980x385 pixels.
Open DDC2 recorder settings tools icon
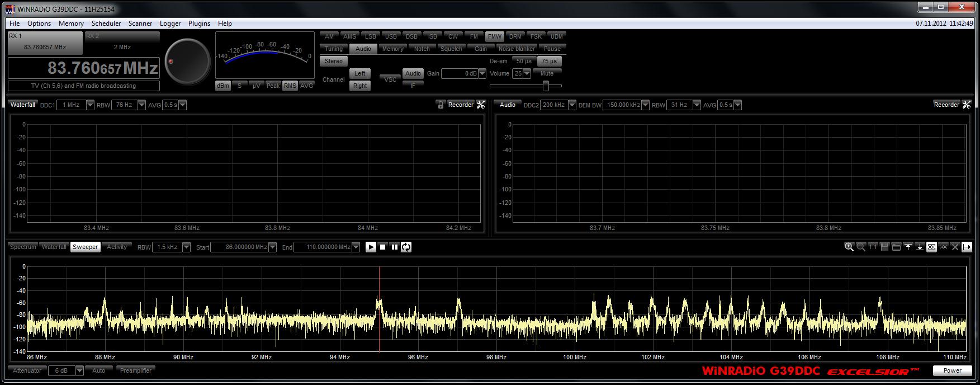(967, 105)
